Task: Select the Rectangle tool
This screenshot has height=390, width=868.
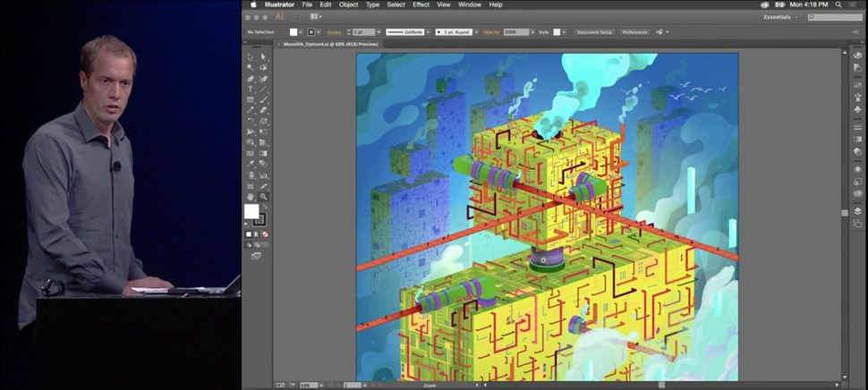Action: 251,99
